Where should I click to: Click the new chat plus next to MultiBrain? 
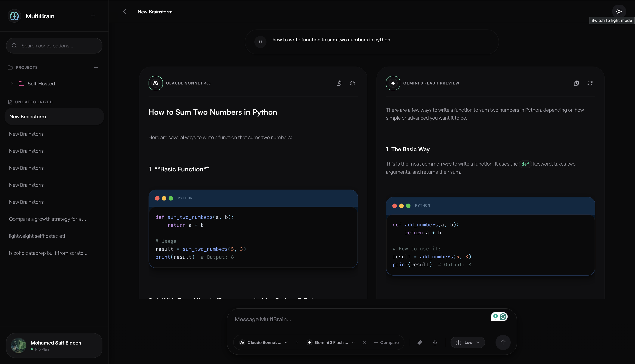[93, 16]
